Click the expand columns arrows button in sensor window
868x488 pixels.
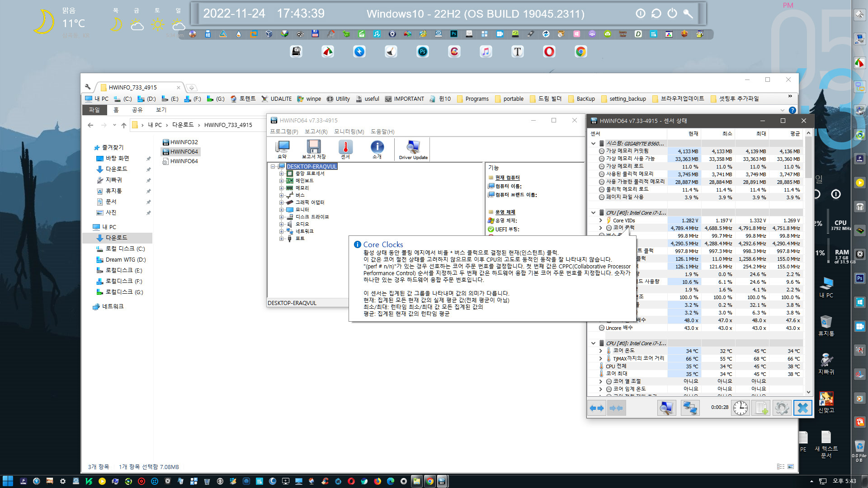[597, 408]
